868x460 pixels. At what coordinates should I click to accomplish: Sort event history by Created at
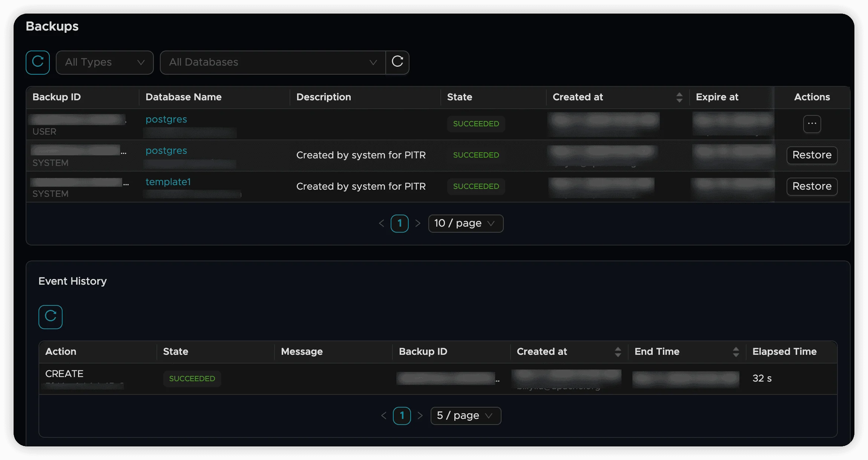(618, 352)
